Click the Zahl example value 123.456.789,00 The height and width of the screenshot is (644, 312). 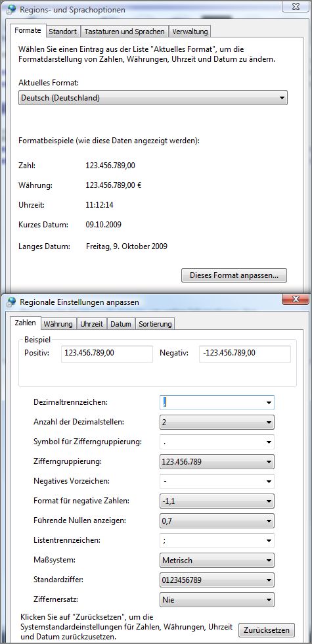click(x=110, y=166)
